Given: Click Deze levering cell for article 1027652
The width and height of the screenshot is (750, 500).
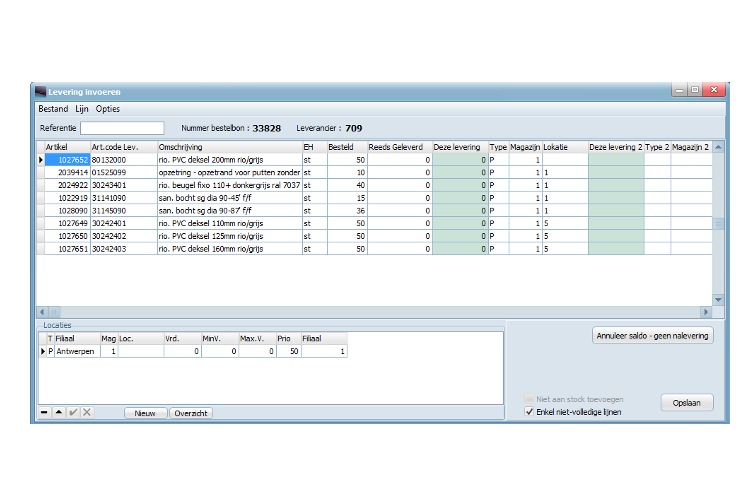Looking at the screenshot, I should [460, 160].
